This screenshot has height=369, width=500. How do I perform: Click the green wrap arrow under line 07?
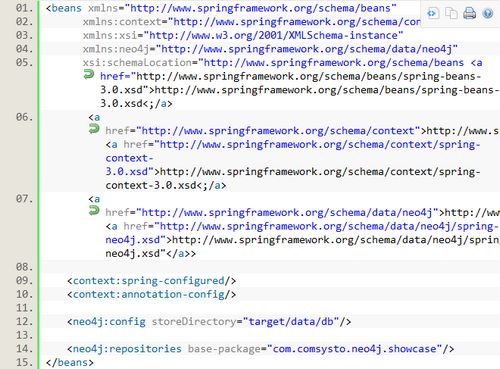94,211
